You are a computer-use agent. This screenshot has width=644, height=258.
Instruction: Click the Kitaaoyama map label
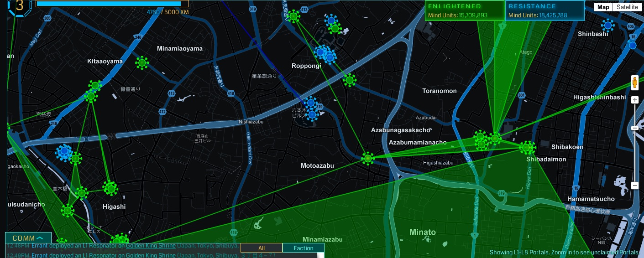point(105,61)
